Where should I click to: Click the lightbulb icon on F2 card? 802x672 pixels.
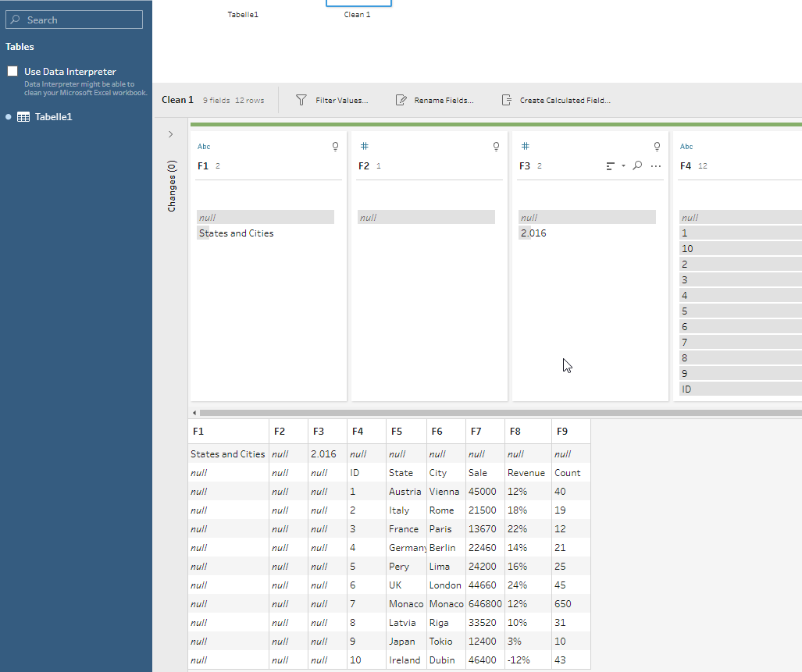point(496,147)
